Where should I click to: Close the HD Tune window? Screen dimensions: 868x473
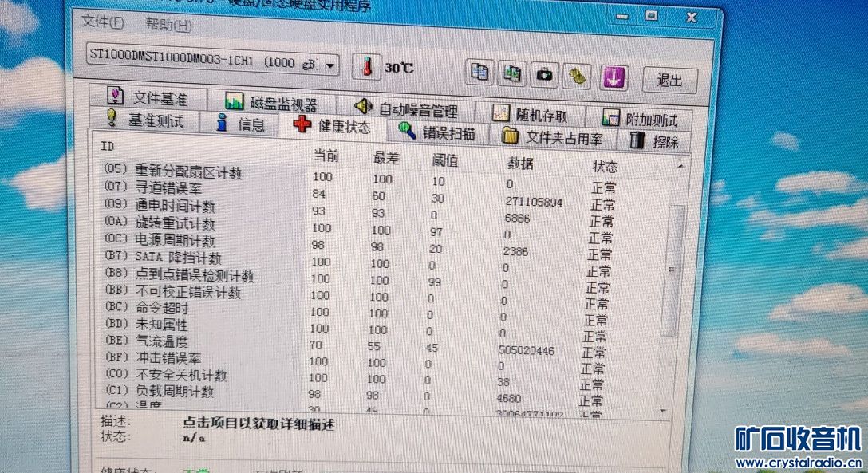tap(692, 18)
